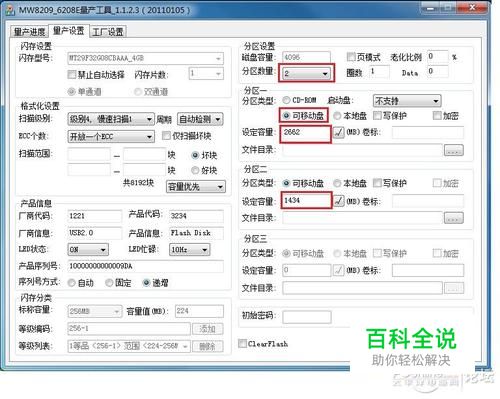500x399 pixels.
Task: Click the 磁盘容量 field 4096
Action: coord(306,57)
